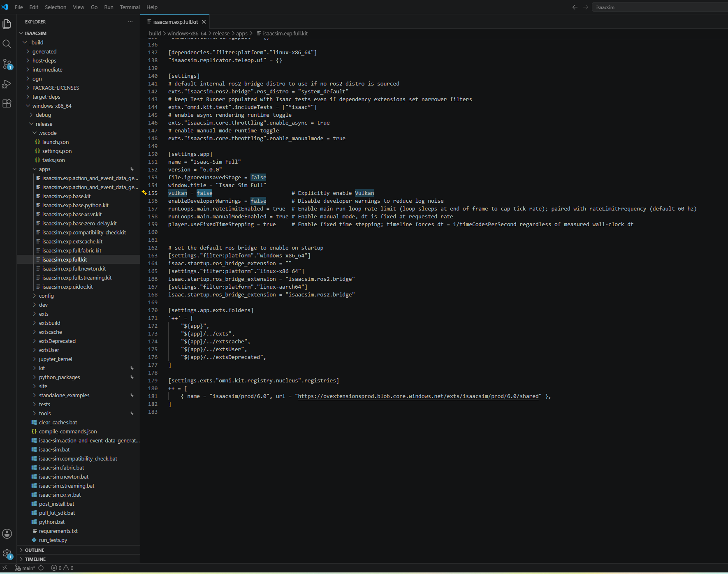728x574 pixels.
Task: Close the isaacsim.exp.full.kit tab
Action: (204, 22)
